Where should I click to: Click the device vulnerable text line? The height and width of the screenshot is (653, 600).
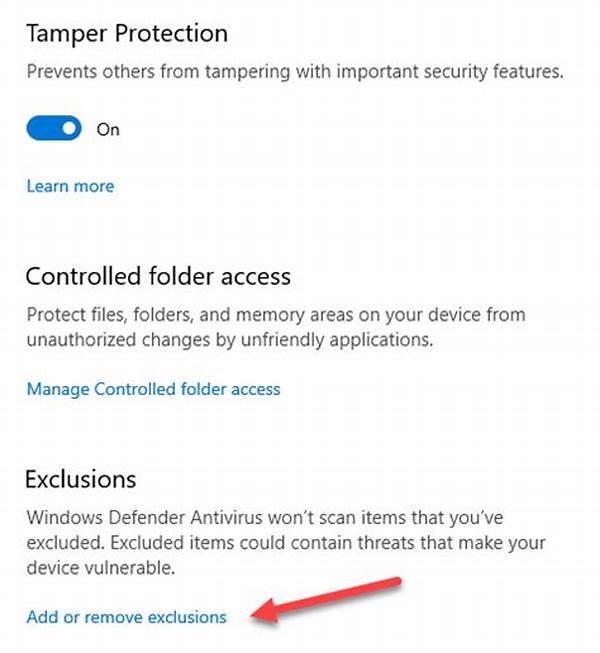(101, 568)
